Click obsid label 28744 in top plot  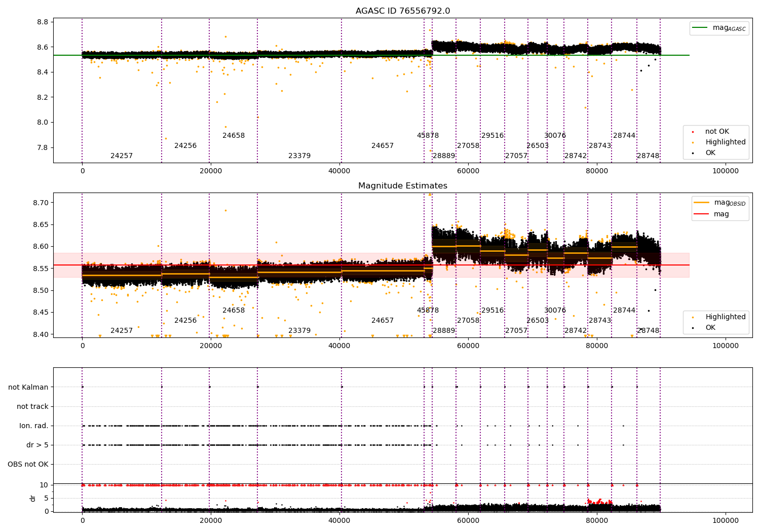click(624, 135)
